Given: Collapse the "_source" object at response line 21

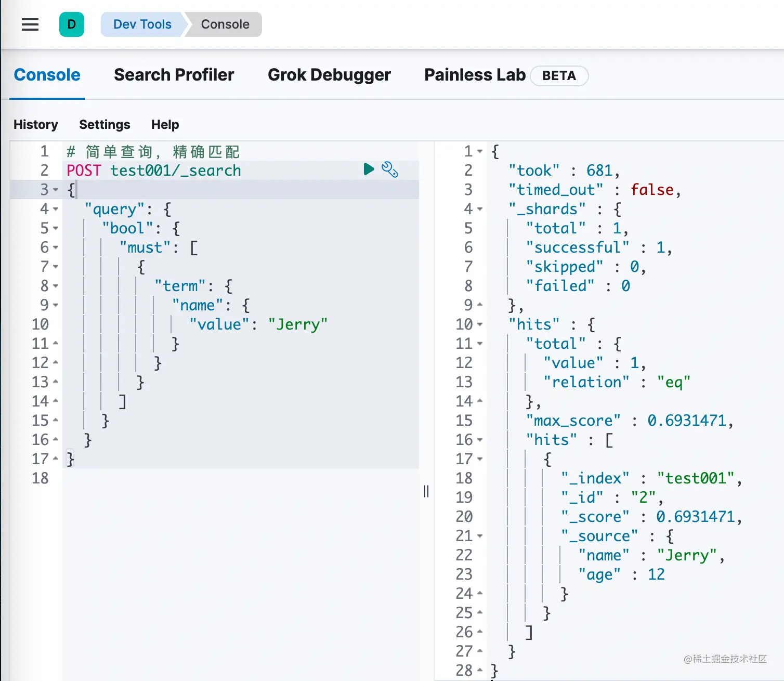Looking at the screenshot, I should coord(479,536).
